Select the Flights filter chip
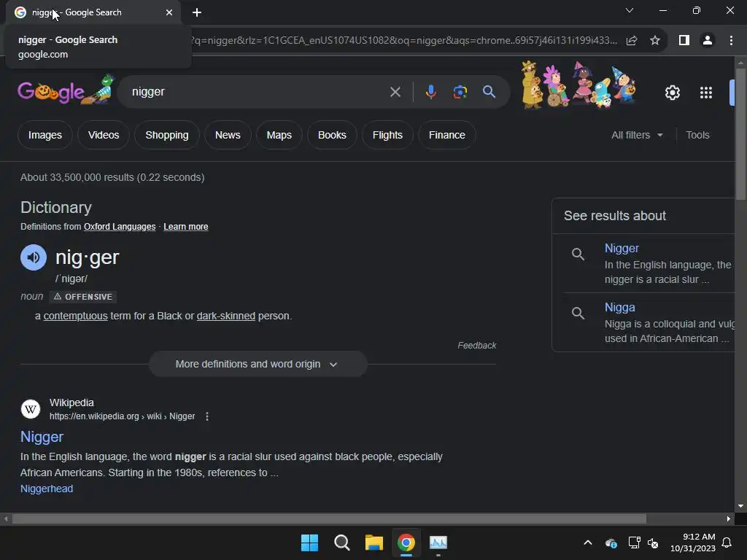Screen dimensions: 747x560 (387, 135)
